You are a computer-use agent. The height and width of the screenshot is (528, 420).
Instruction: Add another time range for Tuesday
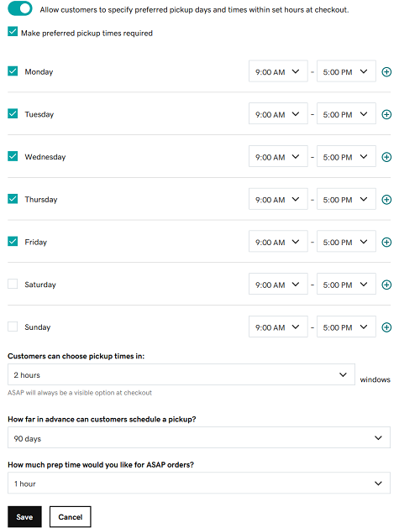click(x=386, y=114)
